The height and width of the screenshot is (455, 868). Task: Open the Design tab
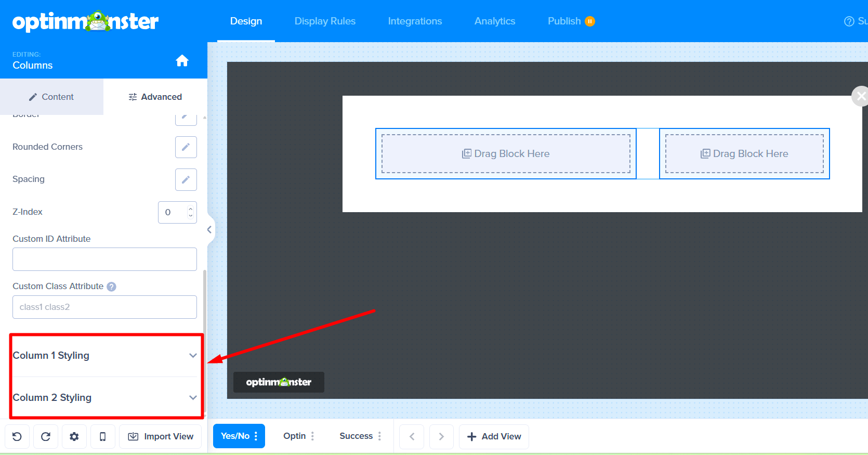[246, 21]
